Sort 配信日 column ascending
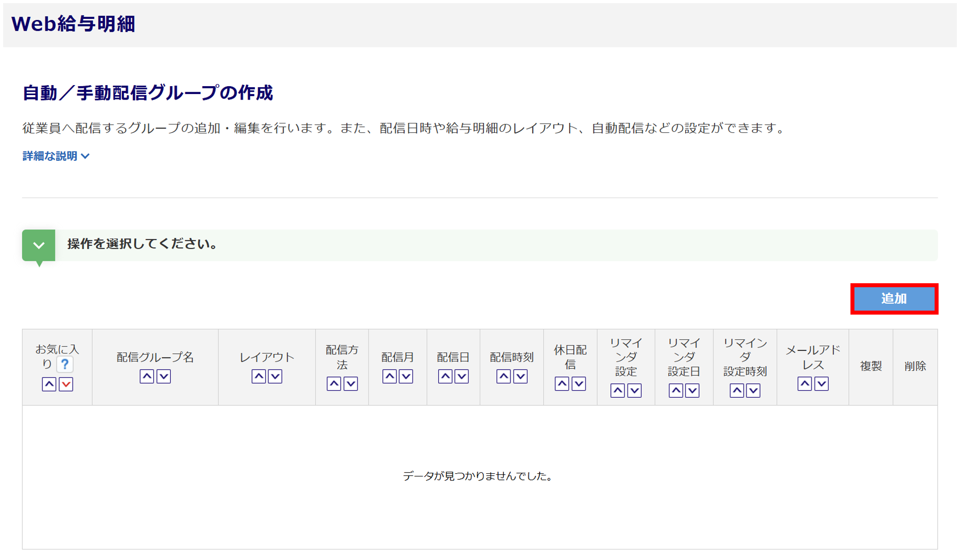The height and width of the screenshot is (560, 960). [x=445, y=376]
